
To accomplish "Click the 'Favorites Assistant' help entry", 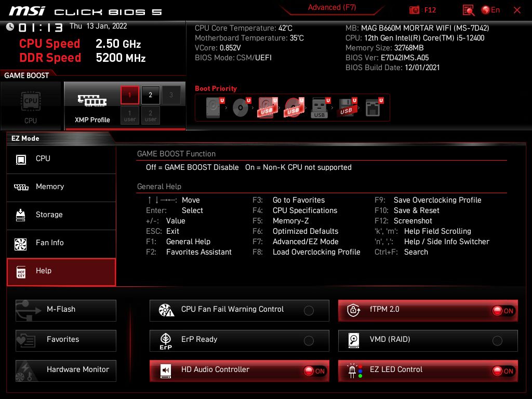I will tap(199, 252).
